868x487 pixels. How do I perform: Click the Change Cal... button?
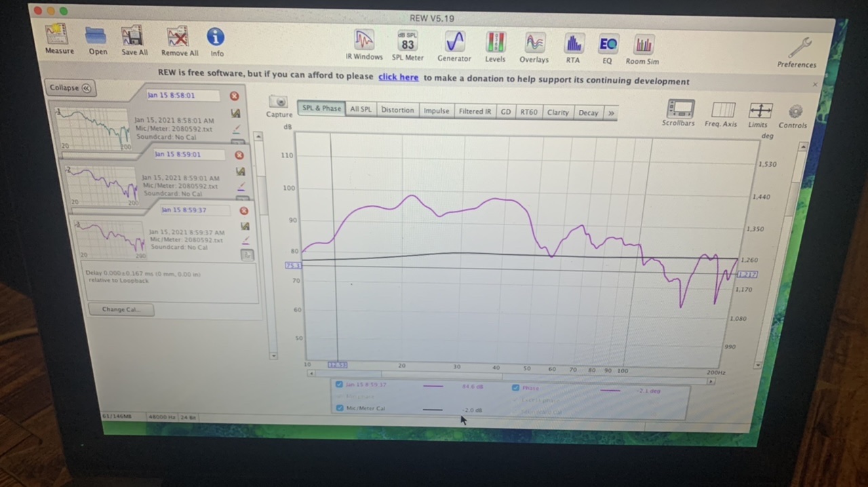tap(121, 309)
